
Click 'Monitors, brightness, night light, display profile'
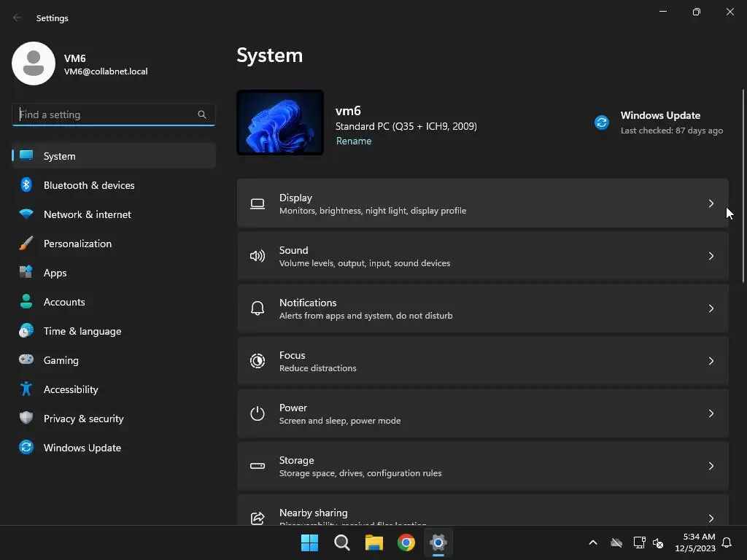tap(373, 211)
